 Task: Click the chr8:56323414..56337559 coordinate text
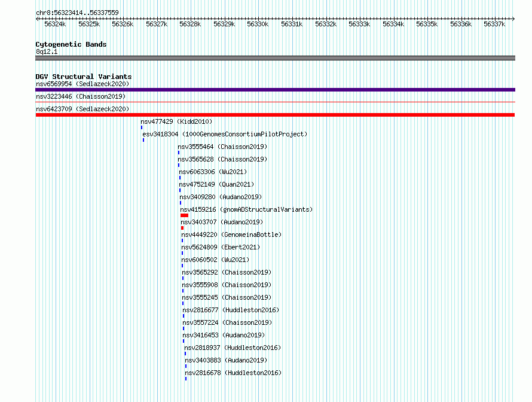[x=77, y=13]
